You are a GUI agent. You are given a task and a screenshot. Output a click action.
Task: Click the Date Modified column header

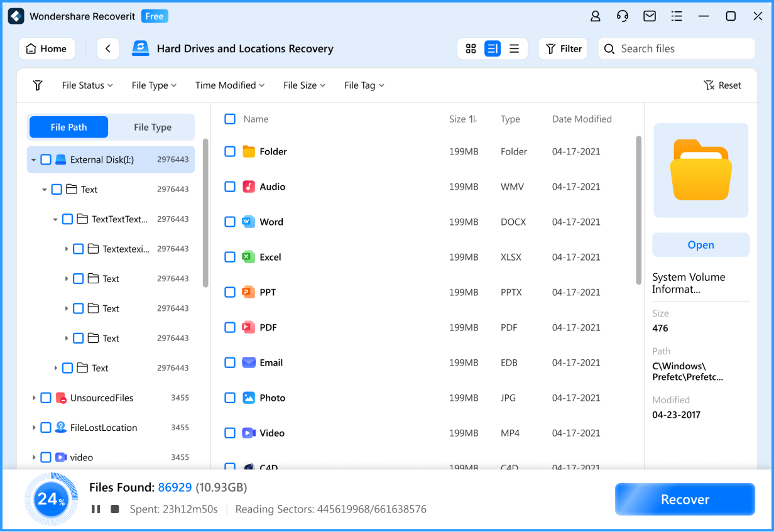pyautogui.click(x=582, y=119)
